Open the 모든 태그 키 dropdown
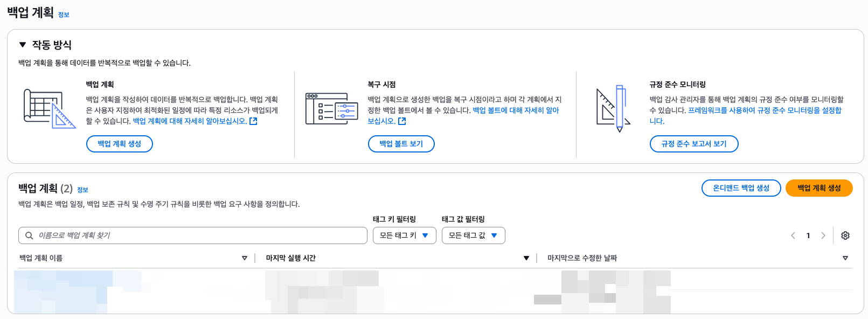 [404, 235]
